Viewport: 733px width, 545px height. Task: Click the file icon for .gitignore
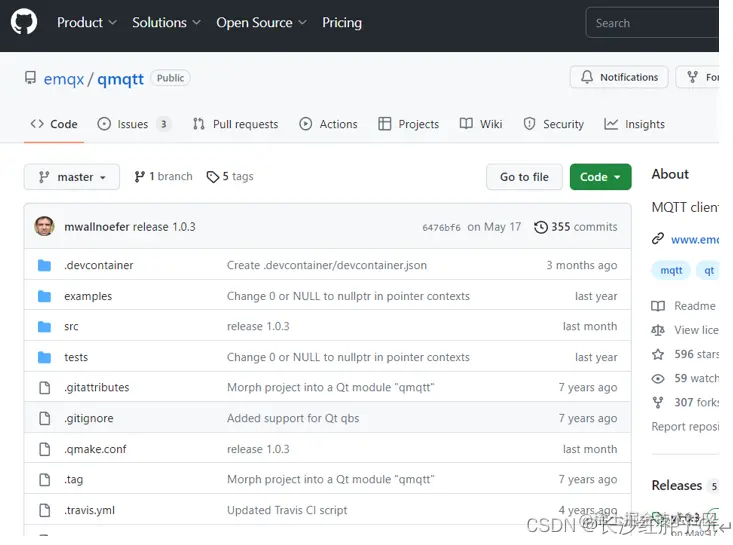coord(44,418)
